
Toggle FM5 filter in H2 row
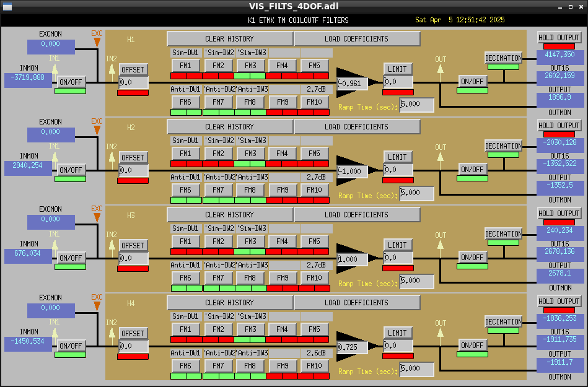pyautogui.click(x=314, y=154)
